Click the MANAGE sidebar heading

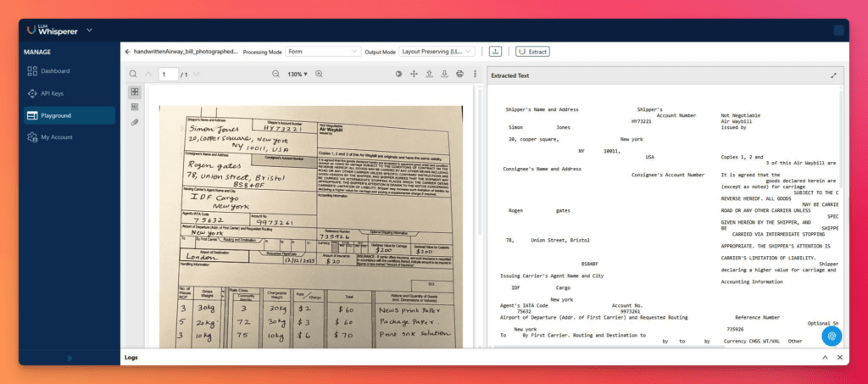(x=37, y=52)
